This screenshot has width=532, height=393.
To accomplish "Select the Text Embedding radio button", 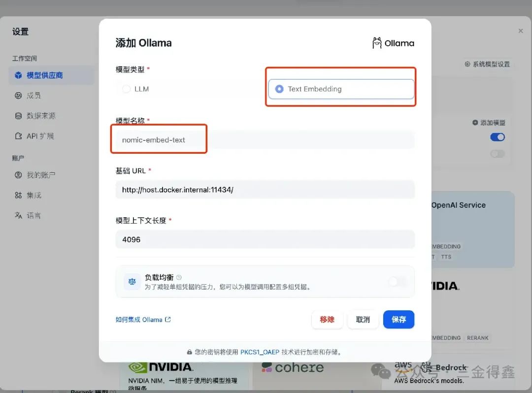I will pyautogui.click(x=279, y=89).
